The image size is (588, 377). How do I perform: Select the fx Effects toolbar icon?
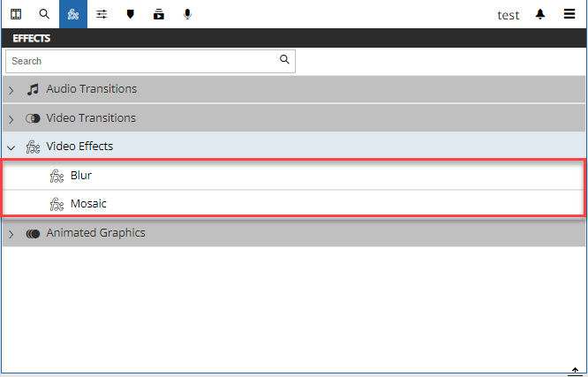coord(73,14)
